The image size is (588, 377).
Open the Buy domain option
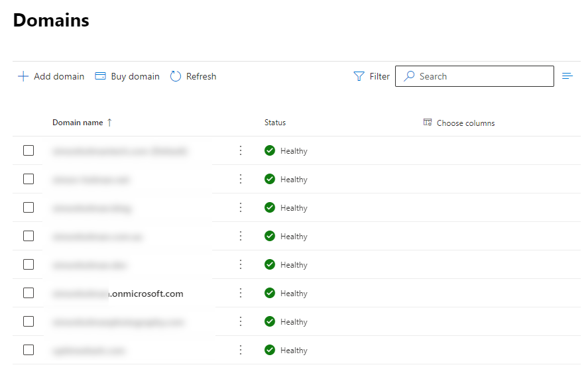127,76
